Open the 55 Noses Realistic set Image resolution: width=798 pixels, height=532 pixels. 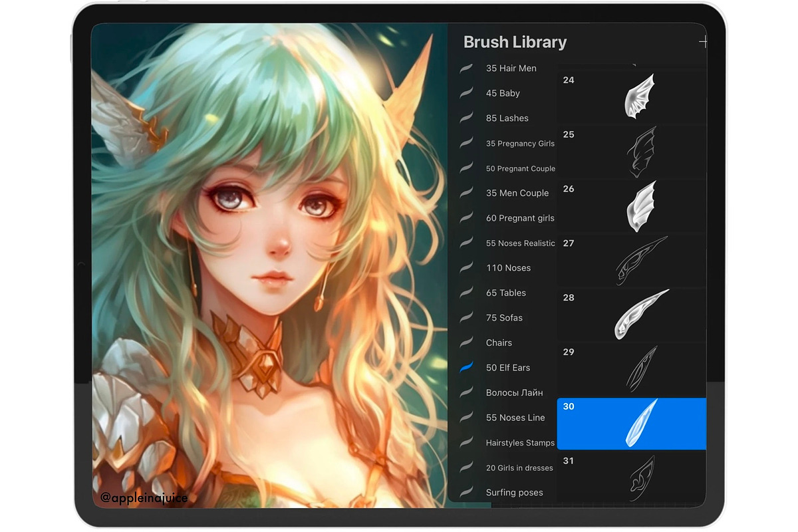pos(520,243)
